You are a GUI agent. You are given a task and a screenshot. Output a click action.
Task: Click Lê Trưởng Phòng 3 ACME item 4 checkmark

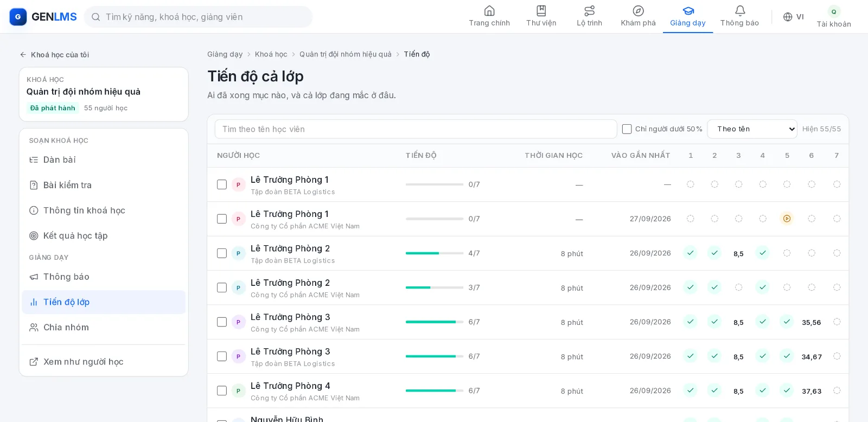[762, 322]
